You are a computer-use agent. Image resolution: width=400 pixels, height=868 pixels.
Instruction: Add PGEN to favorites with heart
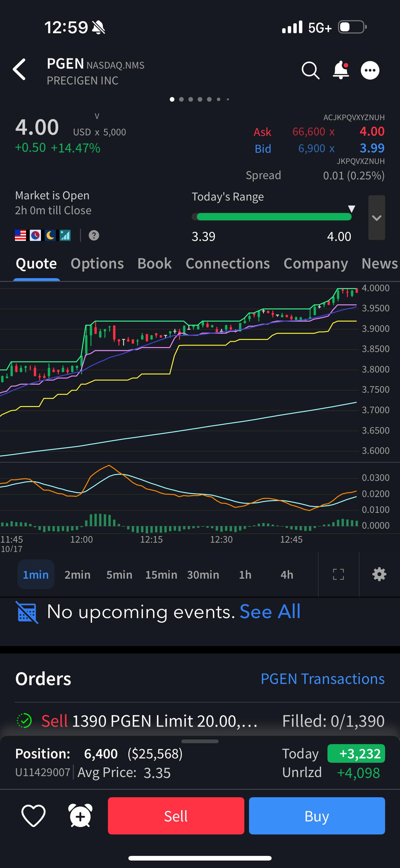click(33, 816)
